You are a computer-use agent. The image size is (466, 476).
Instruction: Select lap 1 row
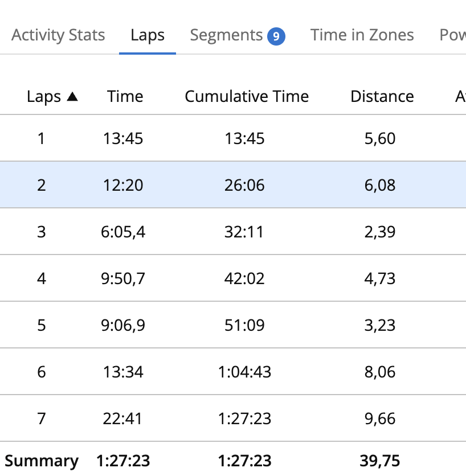(41, 138)
